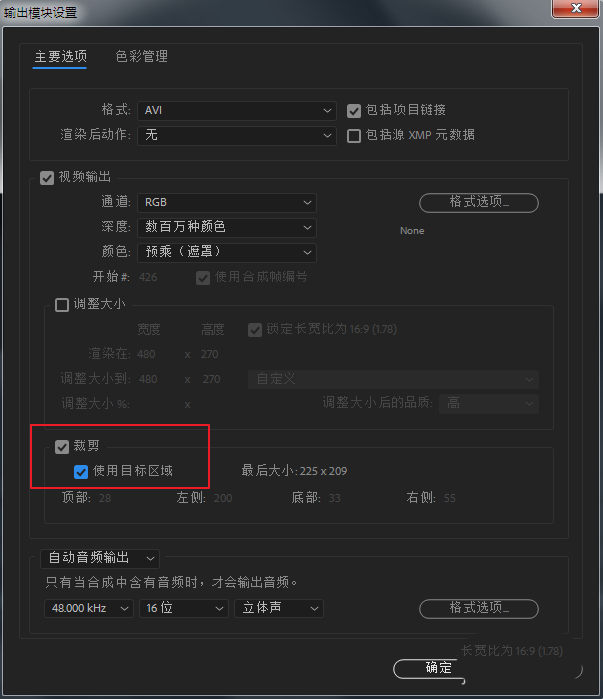Open the 立体声 channel dropdown
Viewport: 603px width, 699px height.
point(279,608)
